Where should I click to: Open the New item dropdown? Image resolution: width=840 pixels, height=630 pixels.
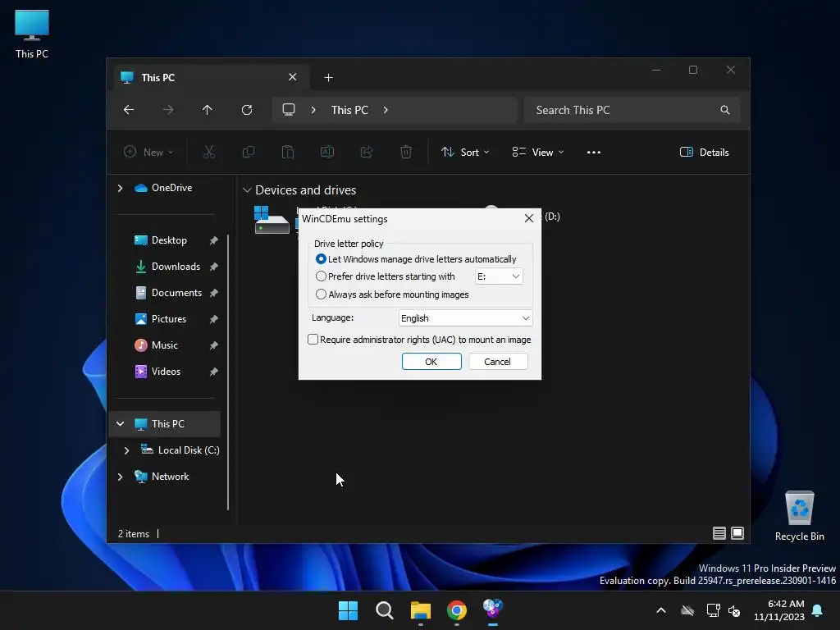(x=148, y=152)
